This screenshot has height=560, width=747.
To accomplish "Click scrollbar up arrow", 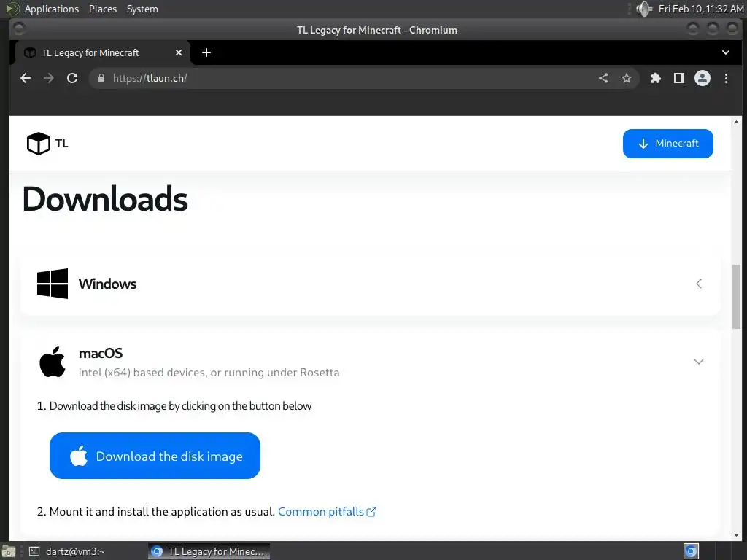I will click(x=737, y=122).
